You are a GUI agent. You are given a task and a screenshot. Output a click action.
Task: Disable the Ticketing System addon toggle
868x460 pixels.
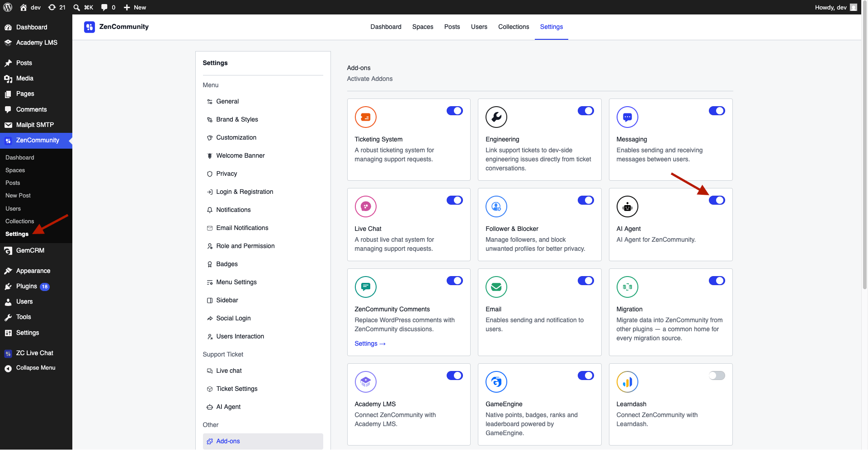pyautogui.click(x=455, y=111)
